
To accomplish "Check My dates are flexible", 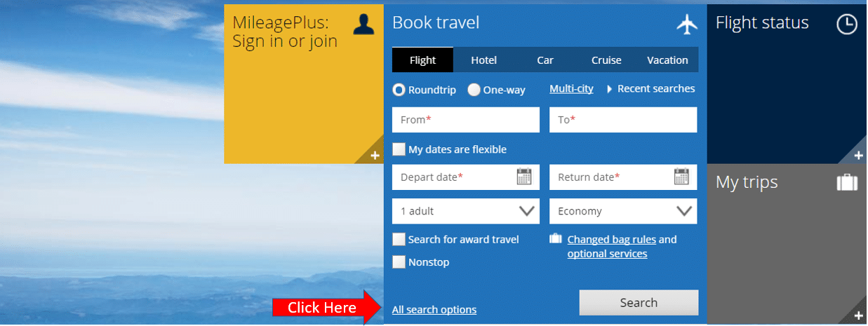I will (399, 149).
